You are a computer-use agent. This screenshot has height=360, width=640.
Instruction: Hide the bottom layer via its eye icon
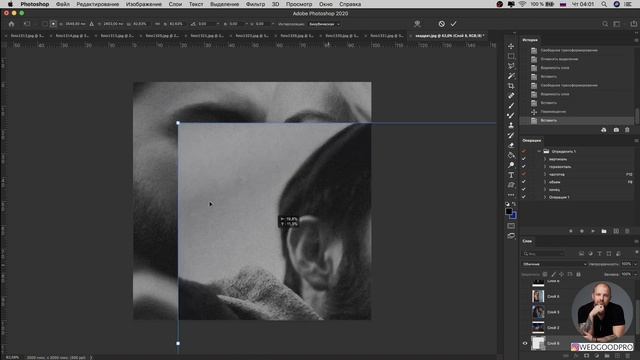pyautogui.click(x=525, y=343)
